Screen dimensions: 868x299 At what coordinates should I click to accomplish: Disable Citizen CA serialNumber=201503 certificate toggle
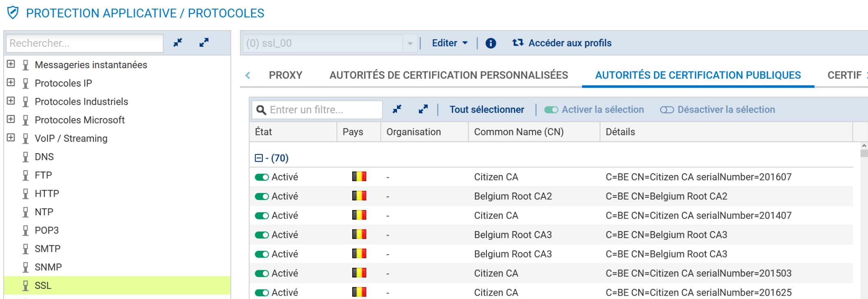click(262, 273)
